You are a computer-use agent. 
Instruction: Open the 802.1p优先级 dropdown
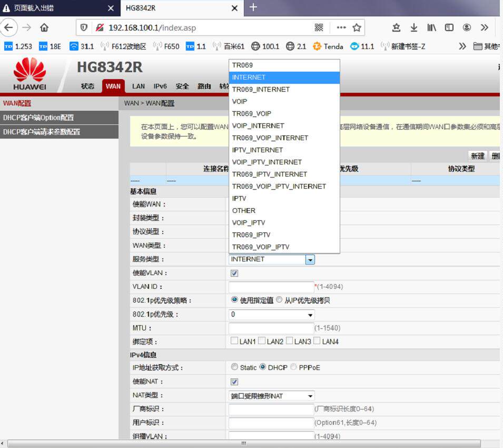(271, 315)
